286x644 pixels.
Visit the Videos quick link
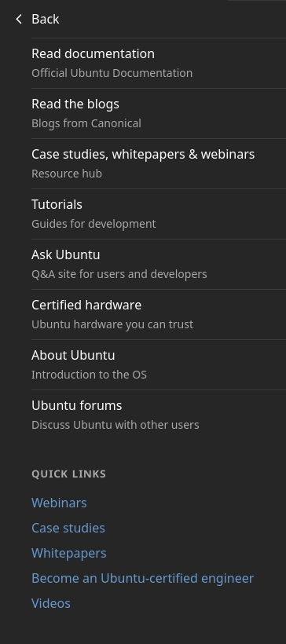point(51,603)
